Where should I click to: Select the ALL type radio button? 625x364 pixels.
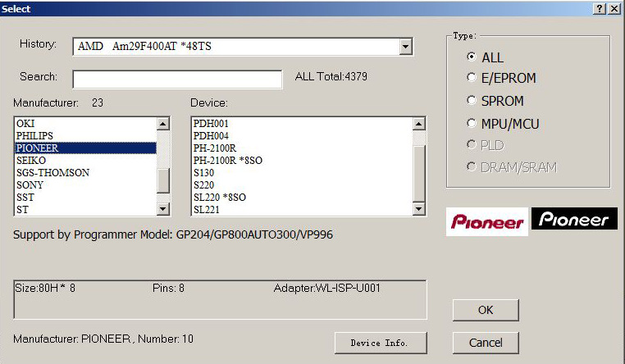click(472, 57)
